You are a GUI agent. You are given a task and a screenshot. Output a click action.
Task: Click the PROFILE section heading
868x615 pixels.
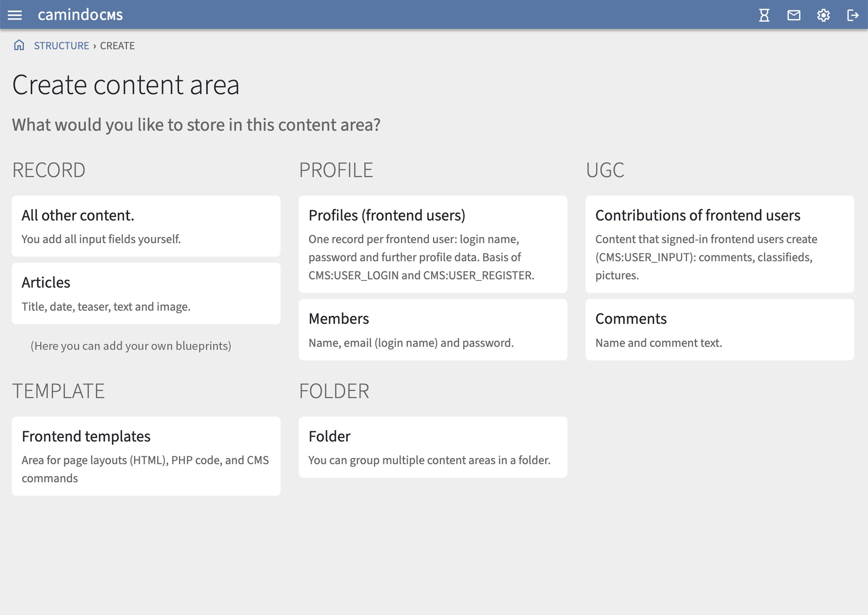336,170
